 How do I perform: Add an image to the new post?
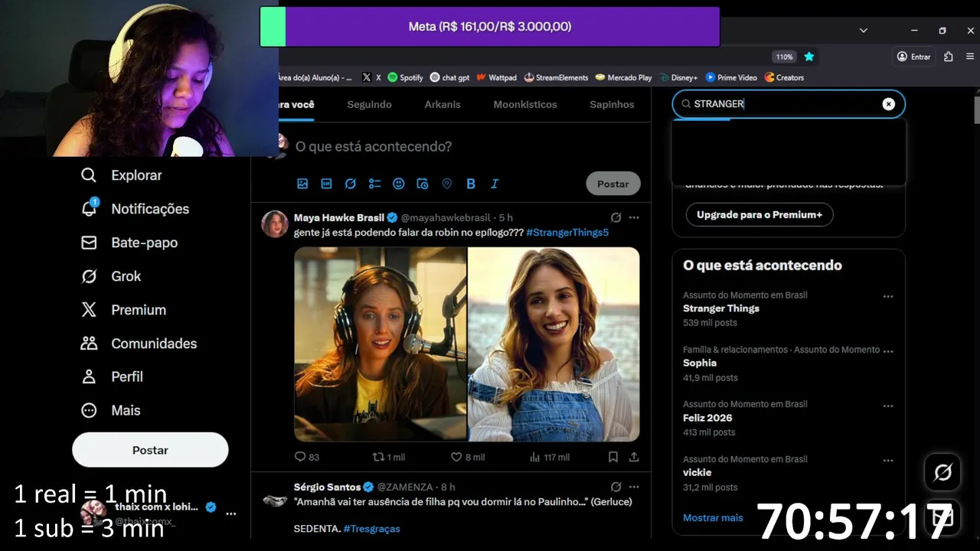click(x=302, y=184)
